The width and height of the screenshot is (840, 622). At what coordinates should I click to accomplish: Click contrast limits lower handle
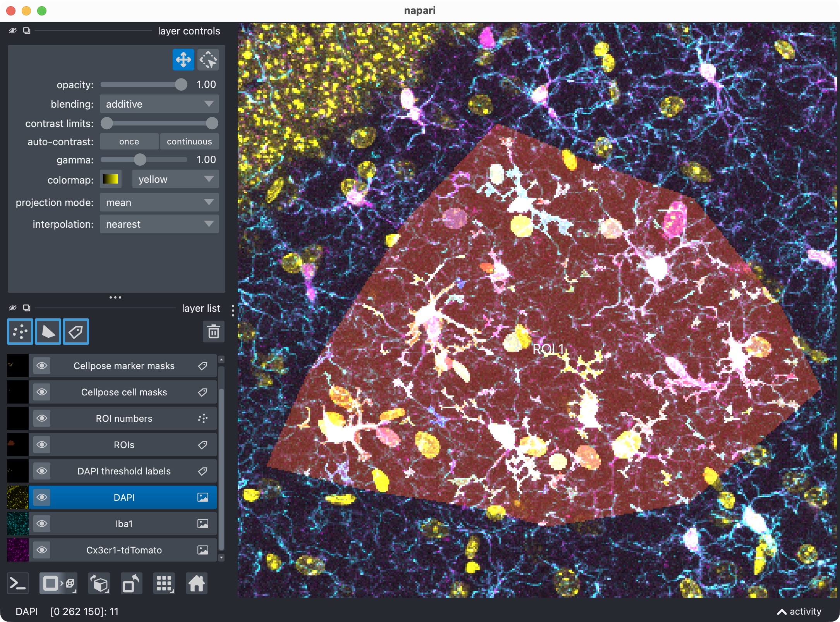coord(106,123)
